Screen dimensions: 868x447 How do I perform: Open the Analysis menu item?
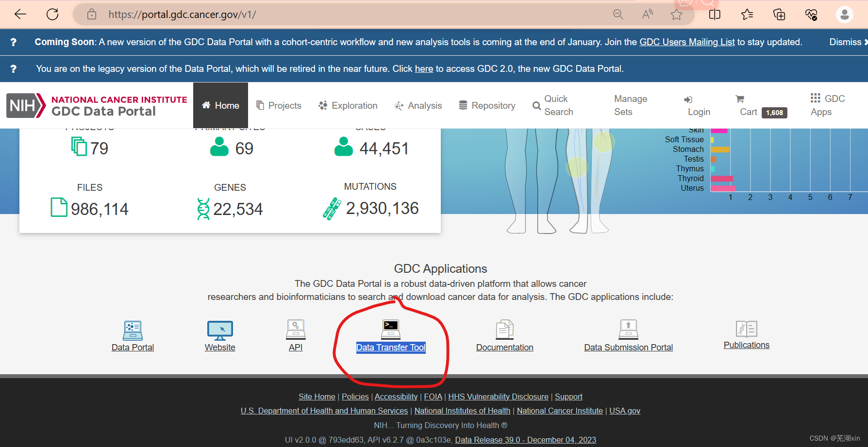tap(418, 105)
